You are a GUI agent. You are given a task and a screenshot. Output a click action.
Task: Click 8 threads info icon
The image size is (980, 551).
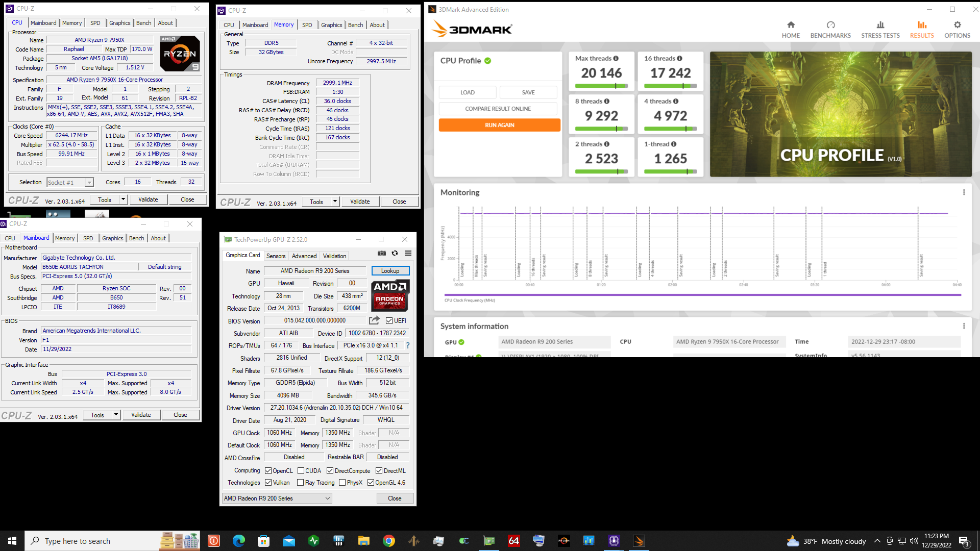[607, 102]
